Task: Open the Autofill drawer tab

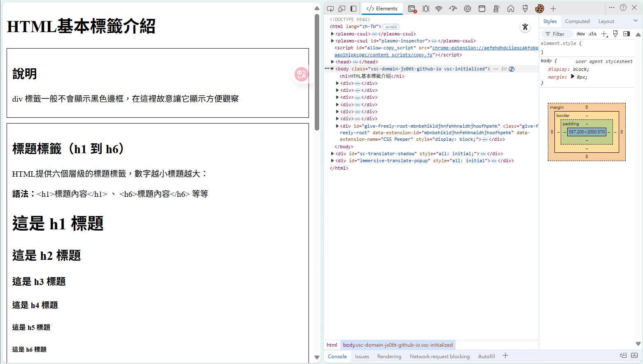Action: [486, 357]
